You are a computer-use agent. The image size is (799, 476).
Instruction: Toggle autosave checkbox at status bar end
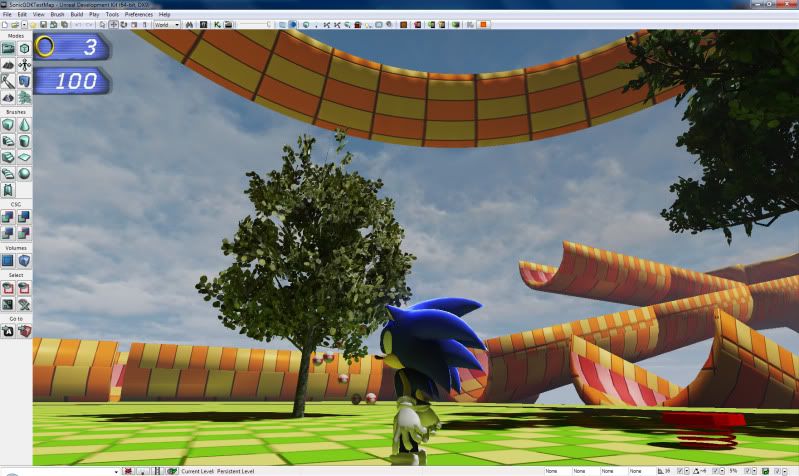(779, 471)
